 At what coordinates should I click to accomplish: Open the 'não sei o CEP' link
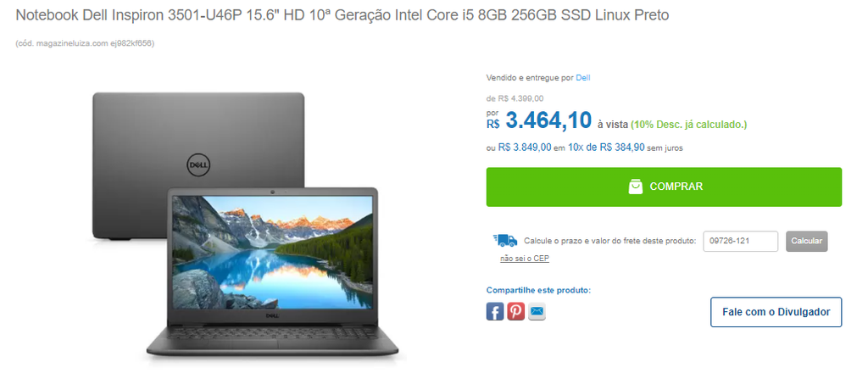[x=525, y=259]
